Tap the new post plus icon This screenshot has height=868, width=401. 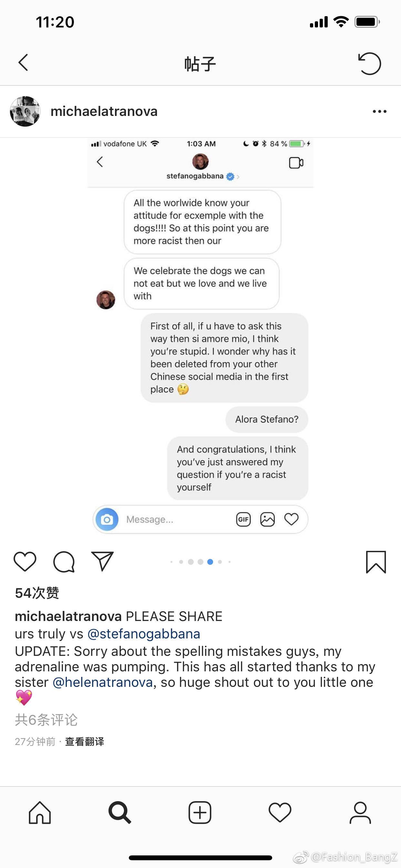[200, 812]
